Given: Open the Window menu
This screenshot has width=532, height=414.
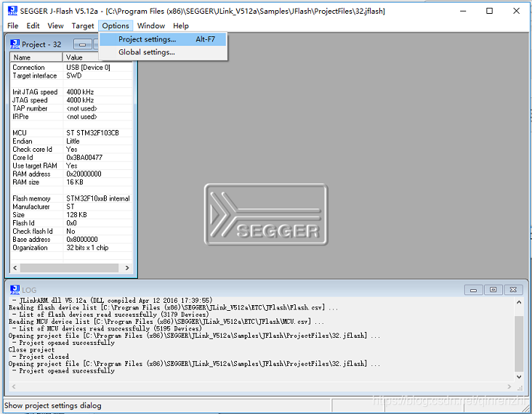Looking at the screenshot, I should pos(151,25).
